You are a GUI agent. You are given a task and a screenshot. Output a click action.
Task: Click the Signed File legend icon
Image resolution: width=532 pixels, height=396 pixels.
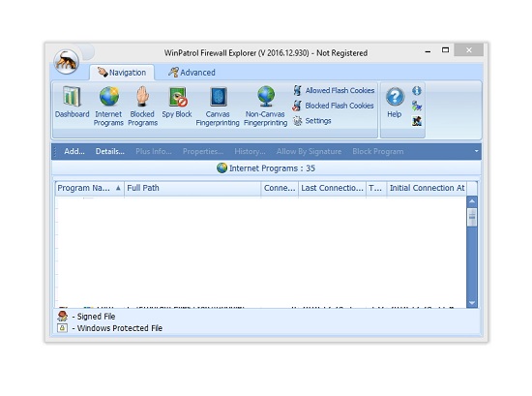63,317
